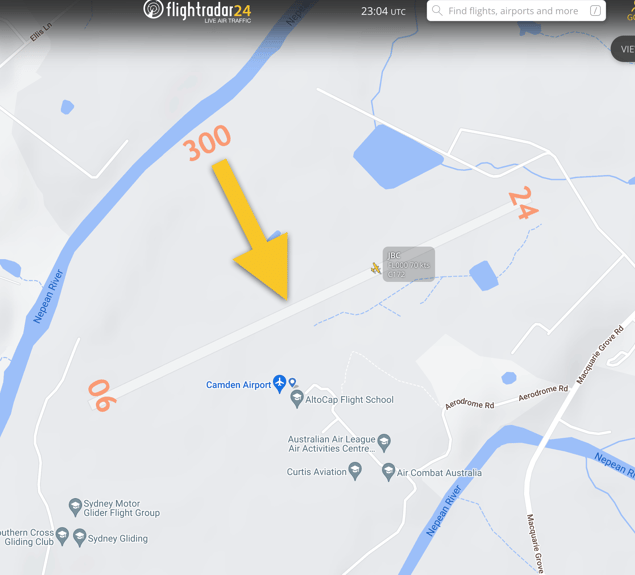
Task: Select the Sydney Motor Glider Flight Group pin
Action: click(x=75, y=507)
